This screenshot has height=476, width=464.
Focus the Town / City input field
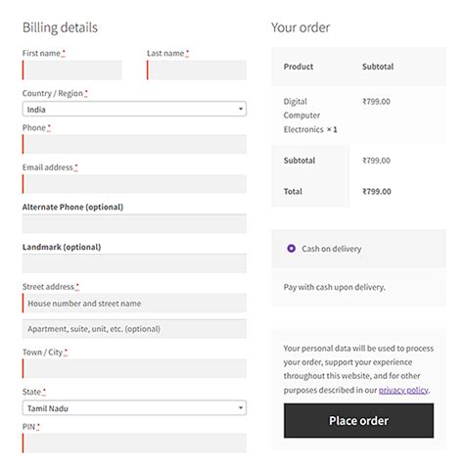[134, 368]
